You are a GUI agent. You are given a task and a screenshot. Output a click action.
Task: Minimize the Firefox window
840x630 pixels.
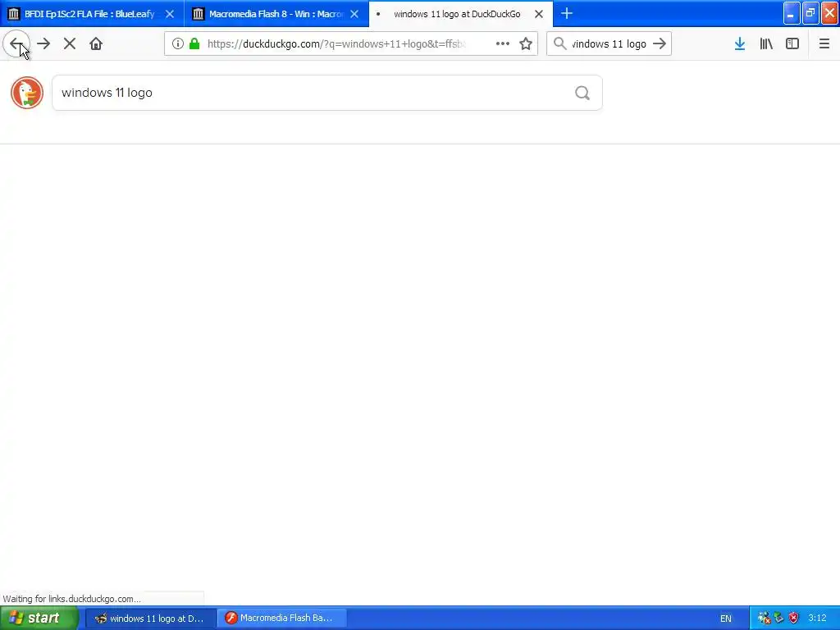[x=792, y=13]
